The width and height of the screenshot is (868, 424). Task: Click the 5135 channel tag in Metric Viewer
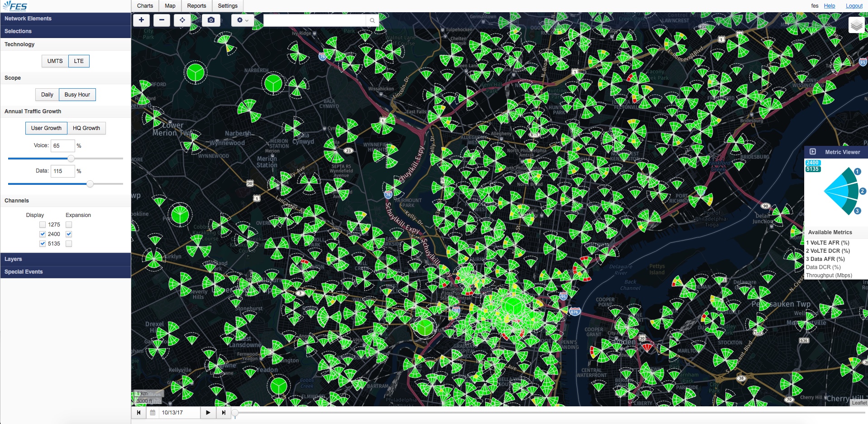pyautogui.click(x=812, y=169)
